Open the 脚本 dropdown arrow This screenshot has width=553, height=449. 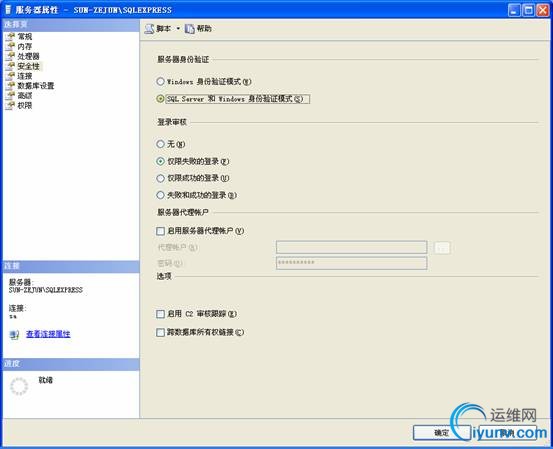click(178, 29)
